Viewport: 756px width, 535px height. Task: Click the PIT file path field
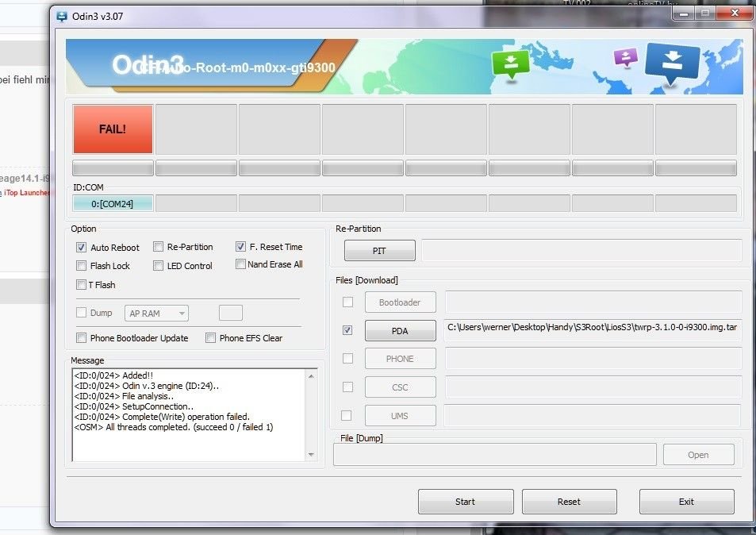[582, 251]
